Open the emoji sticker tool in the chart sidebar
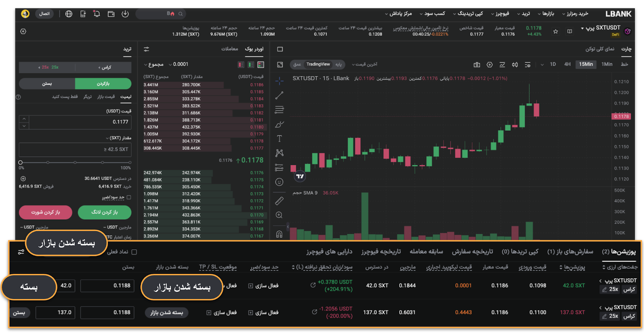This screenshot has height=333, width=644. point(279,182)
